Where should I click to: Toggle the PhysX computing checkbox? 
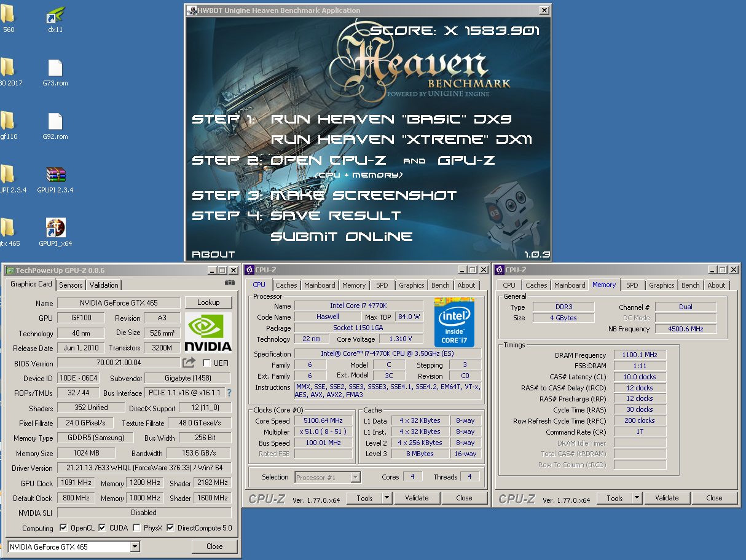pyautogui.click(x=136, y=528)
